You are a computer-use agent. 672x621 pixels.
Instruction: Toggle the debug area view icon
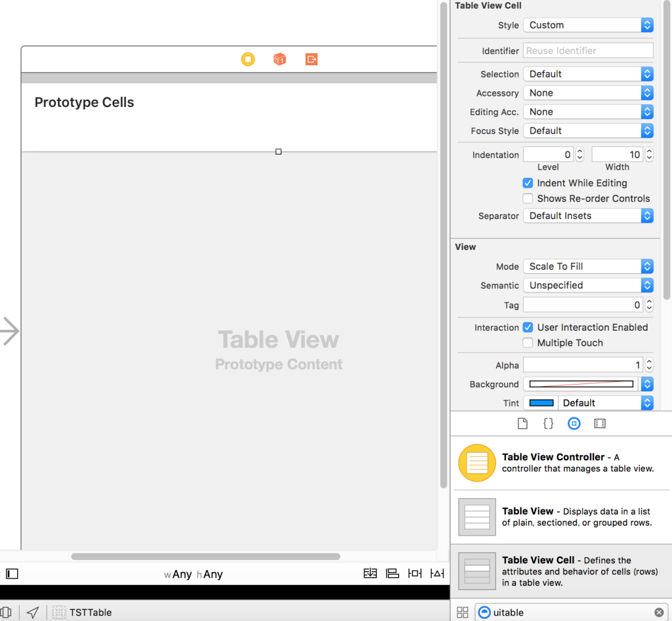6,612
